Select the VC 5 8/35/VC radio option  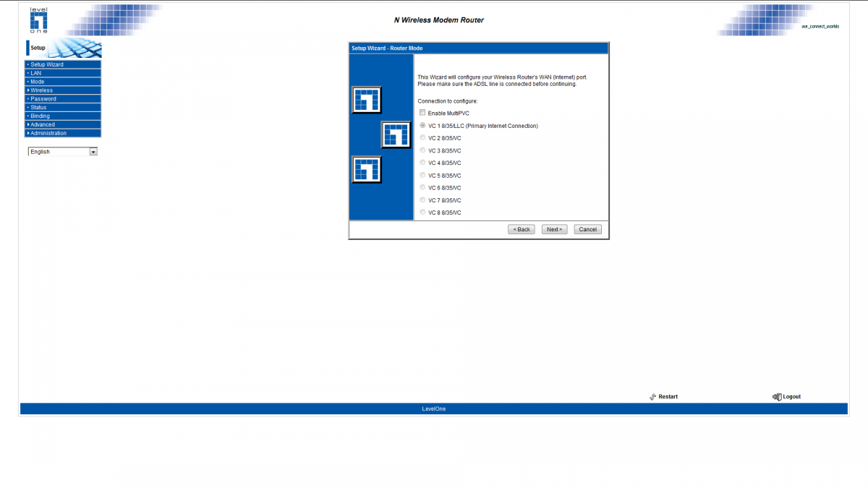pyautogui.click(x=422, y=175)
